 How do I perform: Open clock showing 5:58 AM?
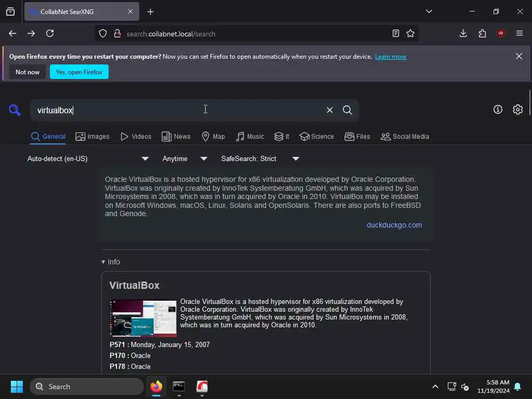coord(494,387)
